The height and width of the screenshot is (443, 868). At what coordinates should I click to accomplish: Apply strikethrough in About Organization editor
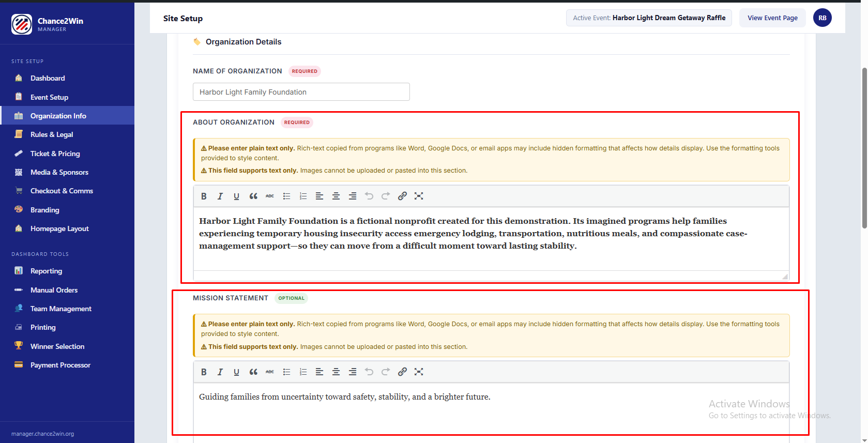270,196
